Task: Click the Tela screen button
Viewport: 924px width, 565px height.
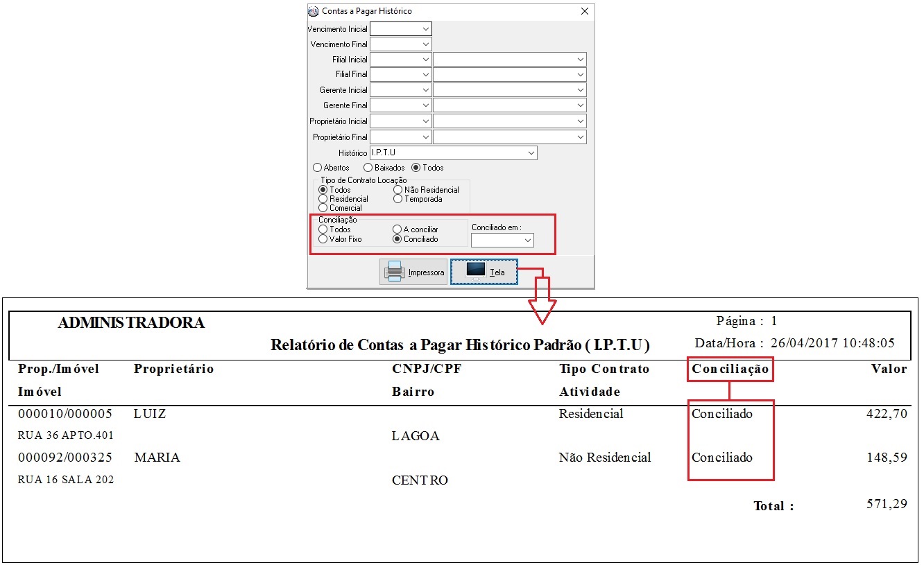Action: [x=484, y=272]
